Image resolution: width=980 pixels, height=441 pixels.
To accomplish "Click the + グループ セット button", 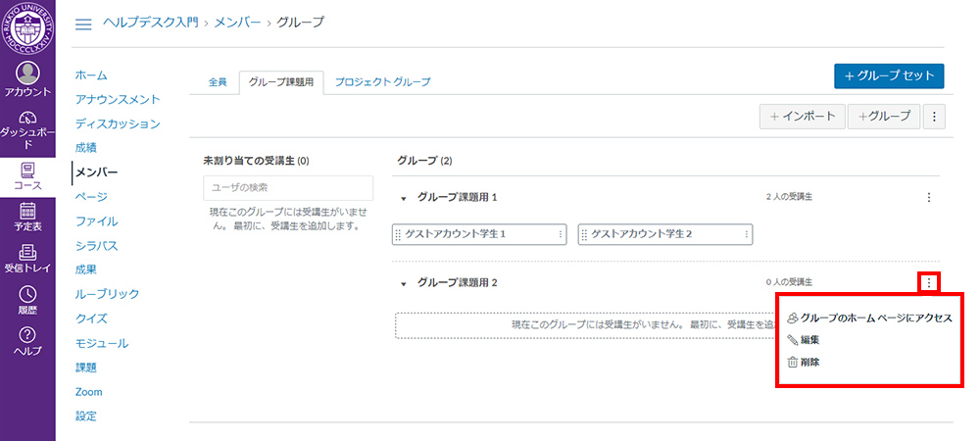I will (x=889, y=75).
